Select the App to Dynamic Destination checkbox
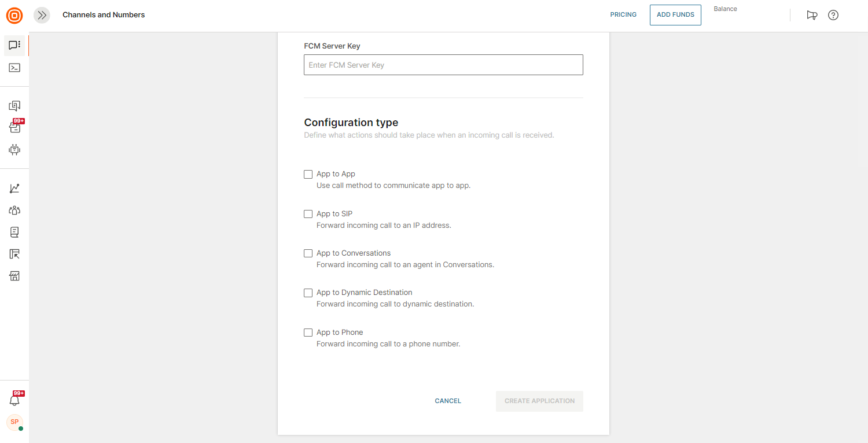The height and width of the screenshot is (443, 868). point(308,293)
